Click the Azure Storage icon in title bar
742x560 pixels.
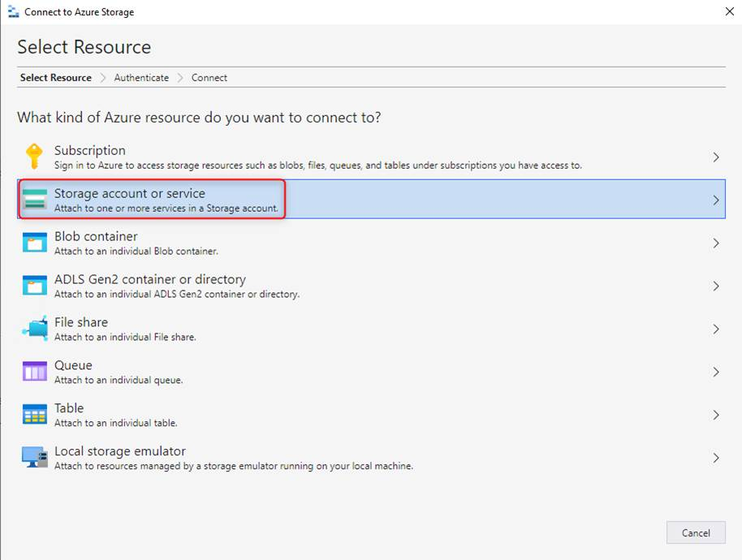click(x=13, y=12)
